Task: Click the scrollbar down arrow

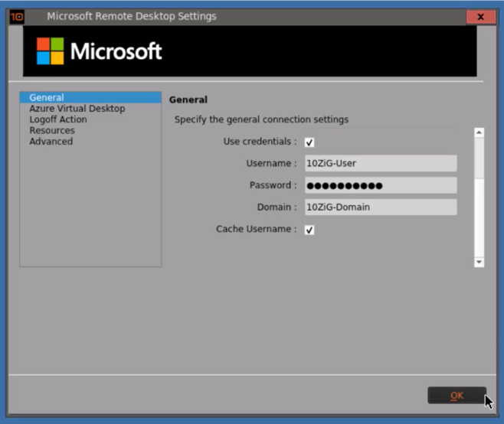Action: 479,262
